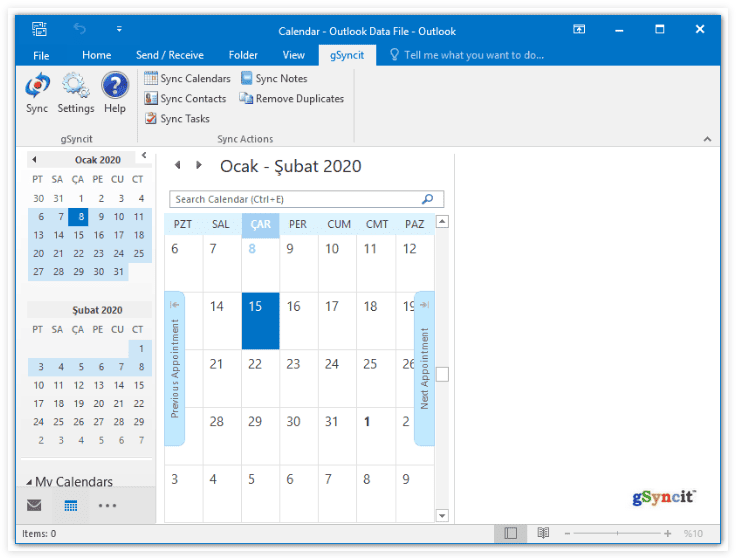
Task: Zoom in with plus button
Action: click(667, 534)
